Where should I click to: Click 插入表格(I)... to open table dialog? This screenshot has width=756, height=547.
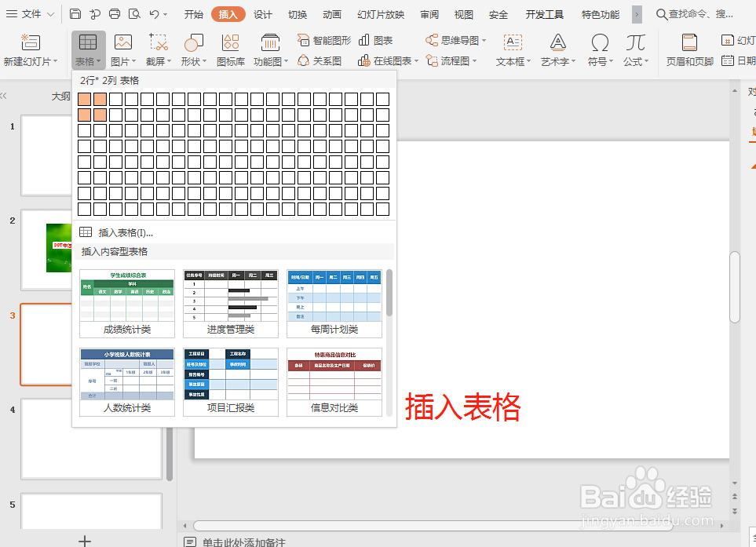(124, 232)
